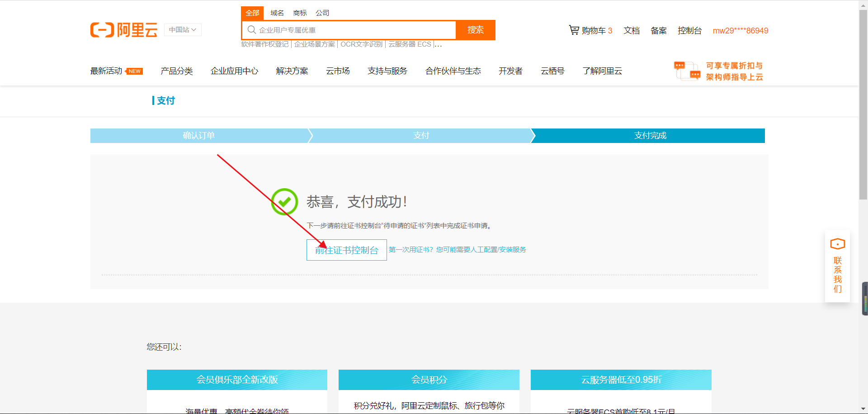Click the architect guidance chat bubbles icon
Viewport: 868px width, 414px height.
687,71
